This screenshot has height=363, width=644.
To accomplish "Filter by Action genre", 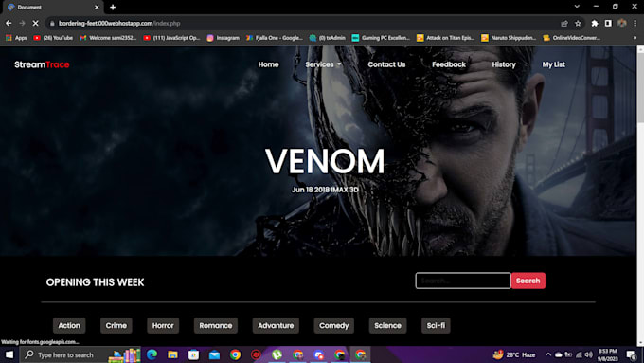I will click(x=69, y=326).
